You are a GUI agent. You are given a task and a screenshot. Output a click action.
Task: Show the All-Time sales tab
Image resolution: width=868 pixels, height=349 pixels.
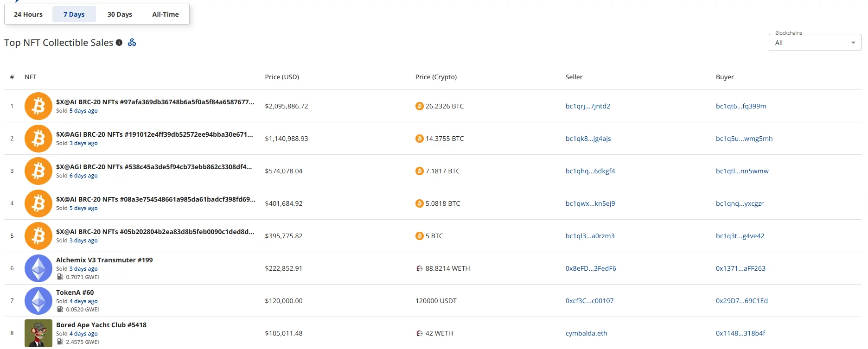[x=166, y=14]
